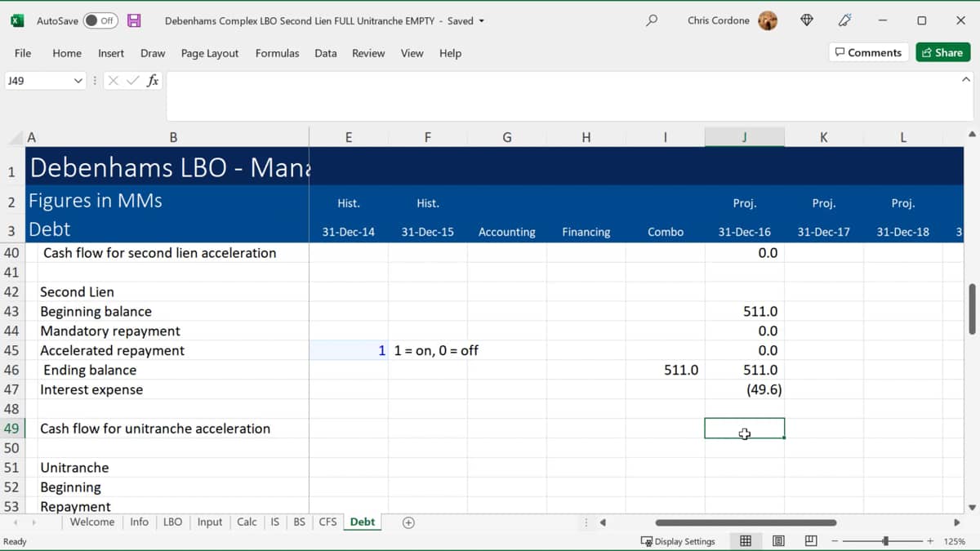Screen dimensions: 980x551
Task: Open the Data ribbon tab
Action: (326, 53)
